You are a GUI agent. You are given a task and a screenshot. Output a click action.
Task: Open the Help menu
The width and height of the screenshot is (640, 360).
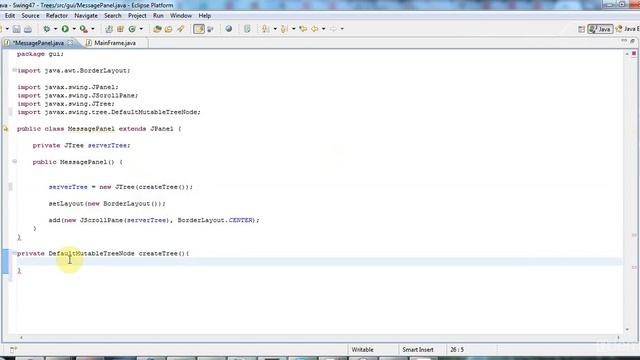(204, 16)
